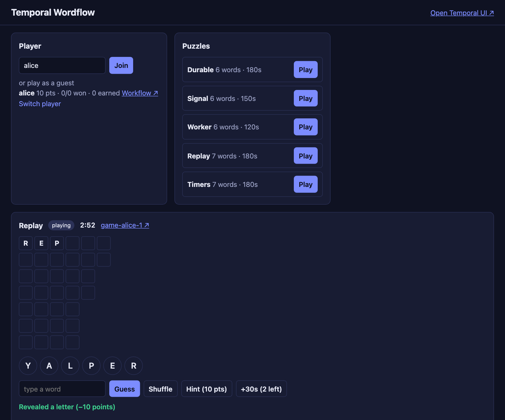Click the P circular letter tile
505x420 pixels.
coord(92,366)
